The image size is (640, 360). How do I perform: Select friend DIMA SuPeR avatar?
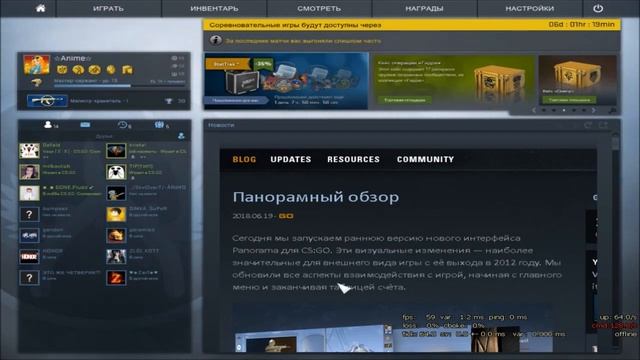coord(116,214)
